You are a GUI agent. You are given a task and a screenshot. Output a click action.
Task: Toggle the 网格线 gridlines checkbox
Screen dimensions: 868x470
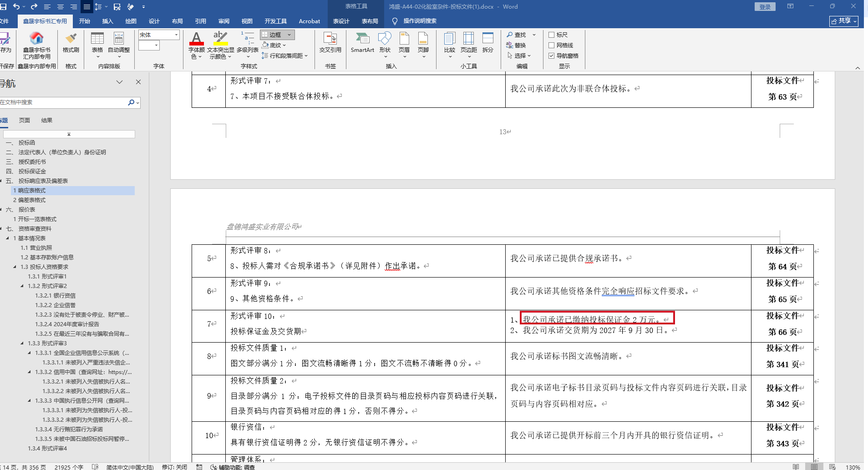point(551,45)
